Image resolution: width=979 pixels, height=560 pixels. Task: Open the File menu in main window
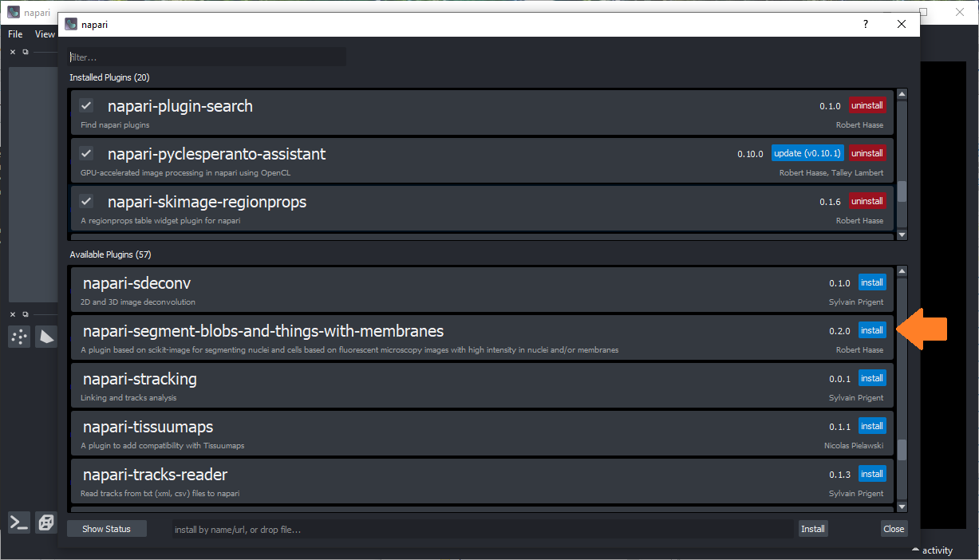point(15,34)
